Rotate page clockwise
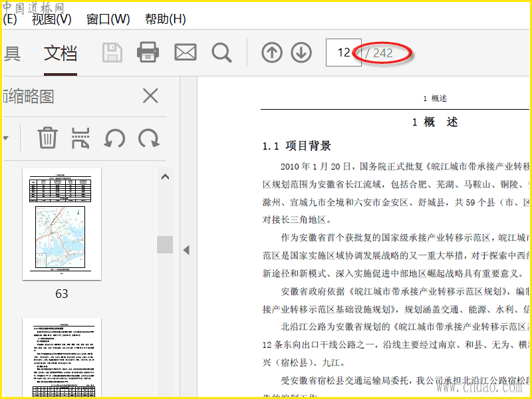 click(x=149, y=138)
